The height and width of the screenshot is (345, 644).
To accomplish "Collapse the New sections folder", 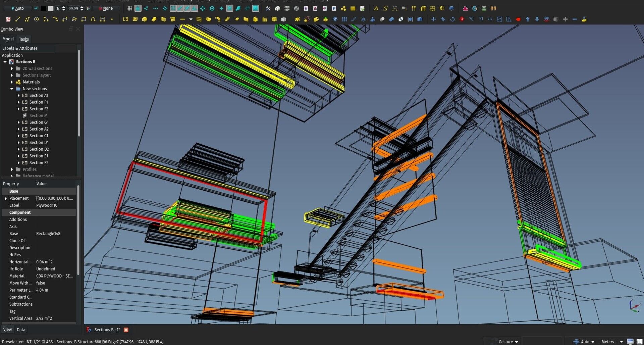I will click(12, 89).
